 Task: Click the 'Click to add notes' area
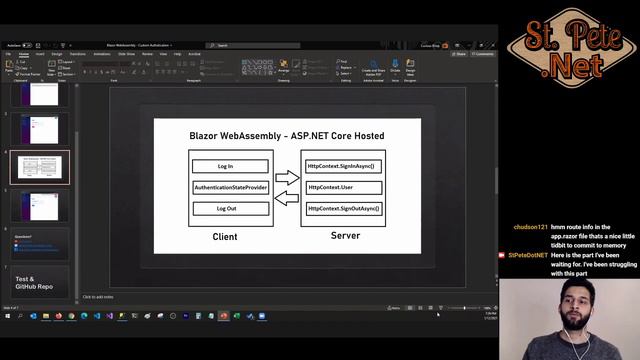pos(98,297)
